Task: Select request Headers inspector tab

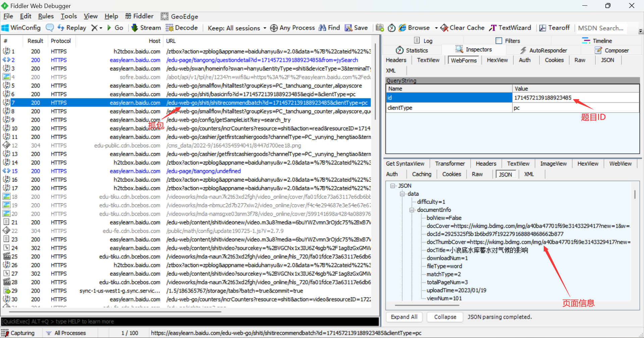Action: coord(396,60)
